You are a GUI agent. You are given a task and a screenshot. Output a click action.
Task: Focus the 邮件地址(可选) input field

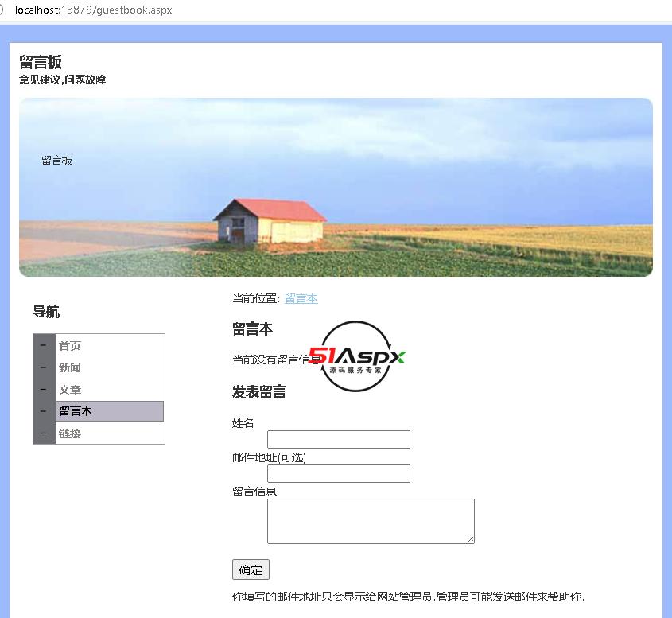click(x=339, y=473)
